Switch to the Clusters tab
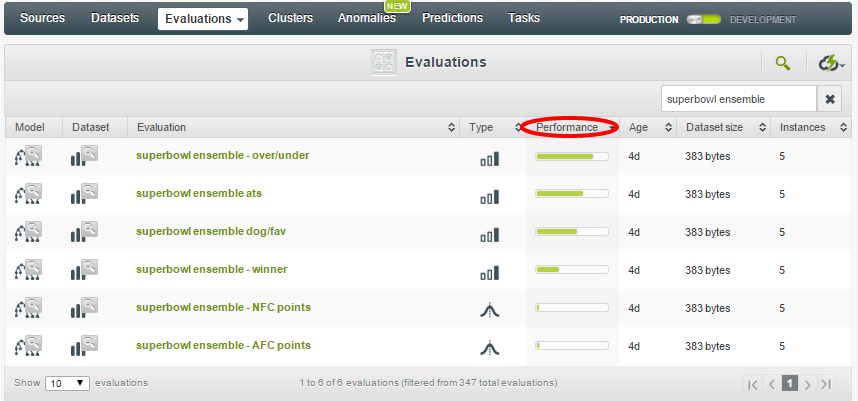This screenshot has width=858, height=401. click(x=290, y=18)
